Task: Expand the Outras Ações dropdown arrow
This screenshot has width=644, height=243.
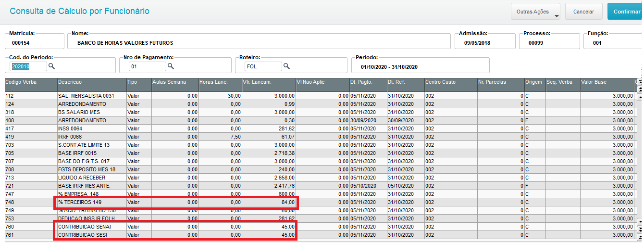Action: click(557, 16)
